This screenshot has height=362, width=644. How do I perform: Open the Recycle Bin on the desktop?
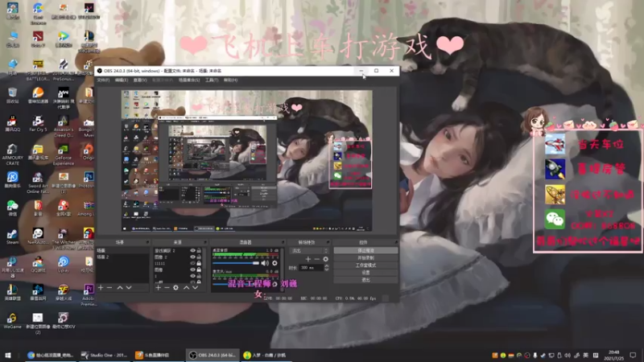click(12, 95)
